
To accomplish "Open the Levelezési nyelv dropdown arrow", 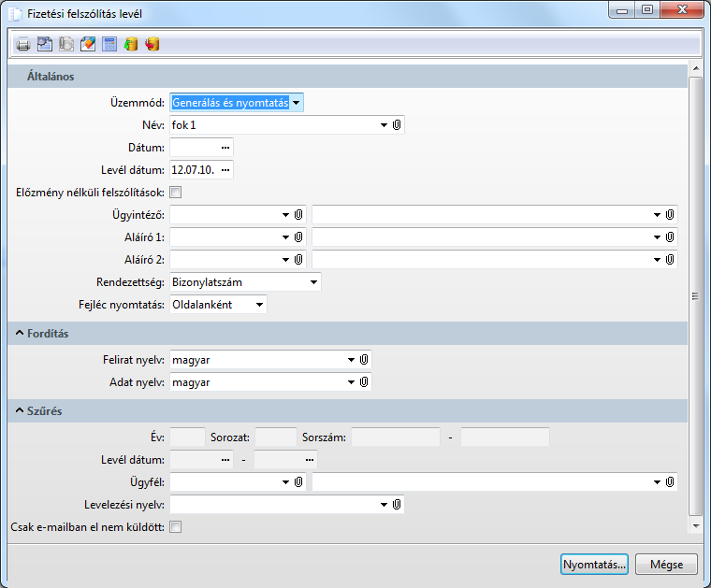I will click(x=384, y=505).
